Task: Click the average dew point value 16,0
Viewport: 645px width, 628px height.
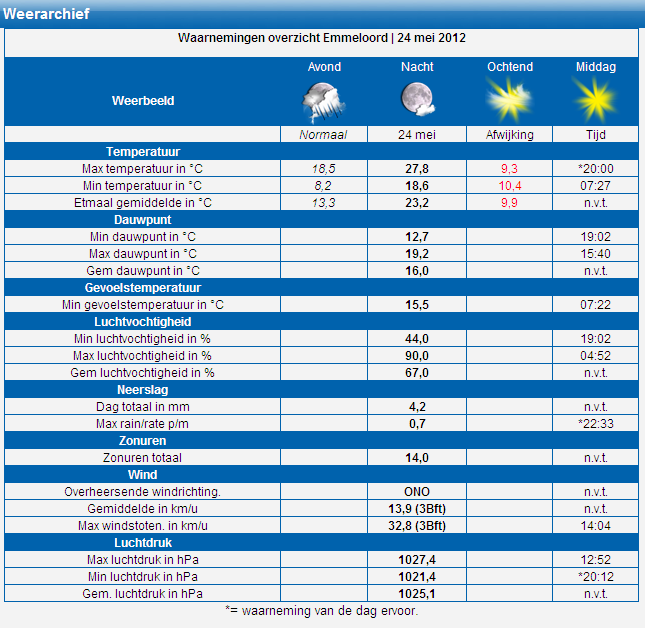Action: pyautogui.click(x=417, y=271)
